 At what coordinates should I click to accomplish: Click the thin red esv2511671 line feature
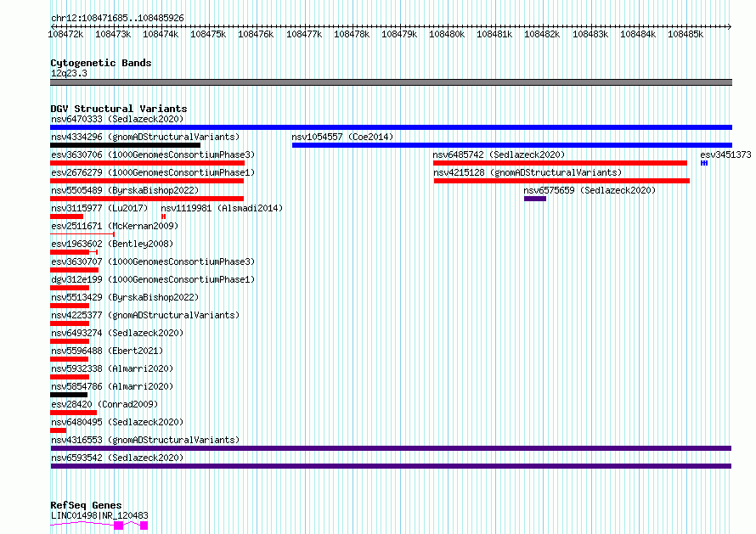[82, 234]
